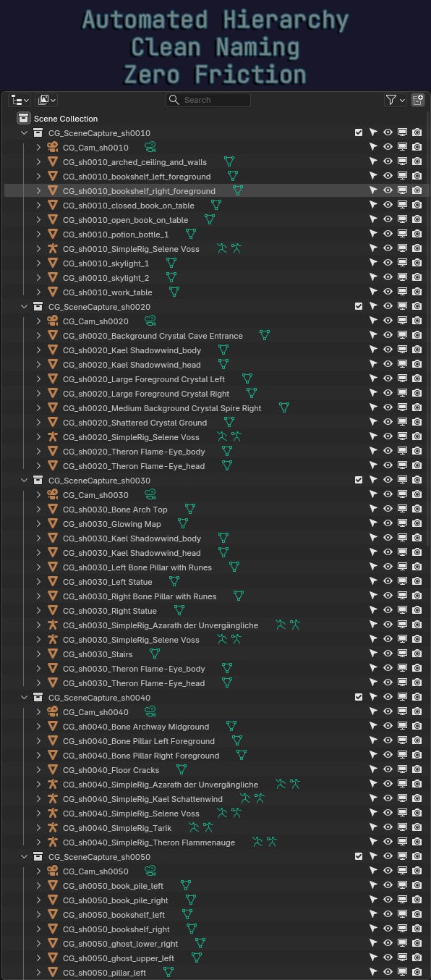Open the outliner Filter dropdown
The image size is (431, 980).
(395, 100)
